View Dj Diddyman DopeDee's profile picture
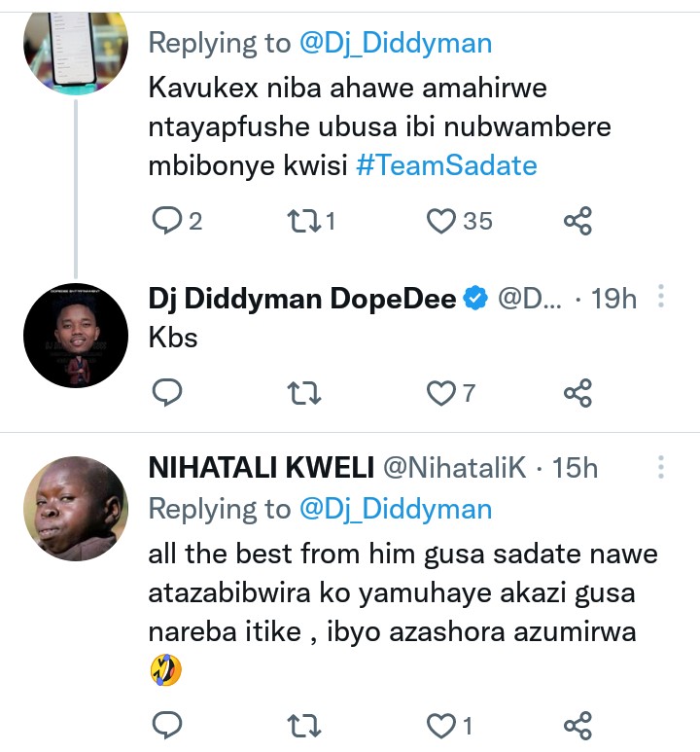 75,336
